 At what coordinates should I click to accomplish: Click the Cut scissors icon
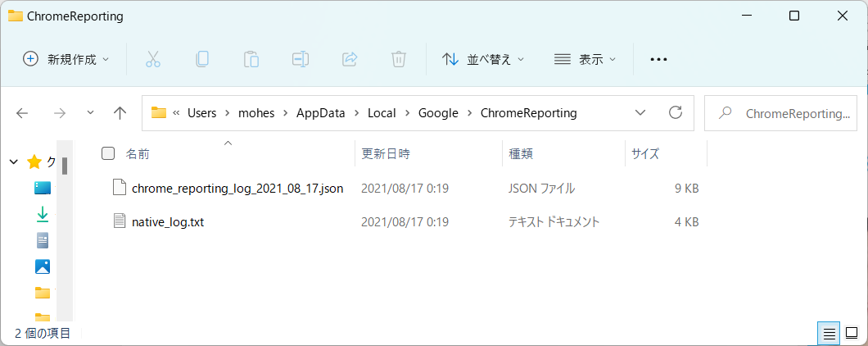153,59
